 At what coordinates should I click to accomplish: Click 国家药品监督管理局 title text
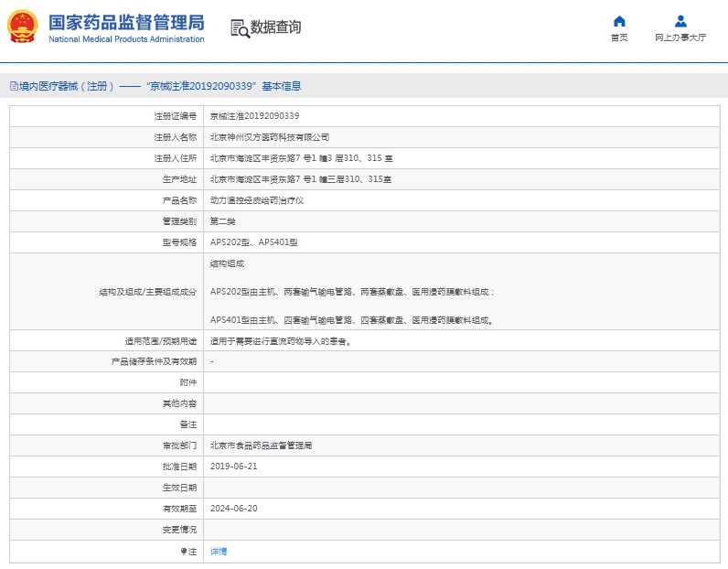click(x=126, y=22)
